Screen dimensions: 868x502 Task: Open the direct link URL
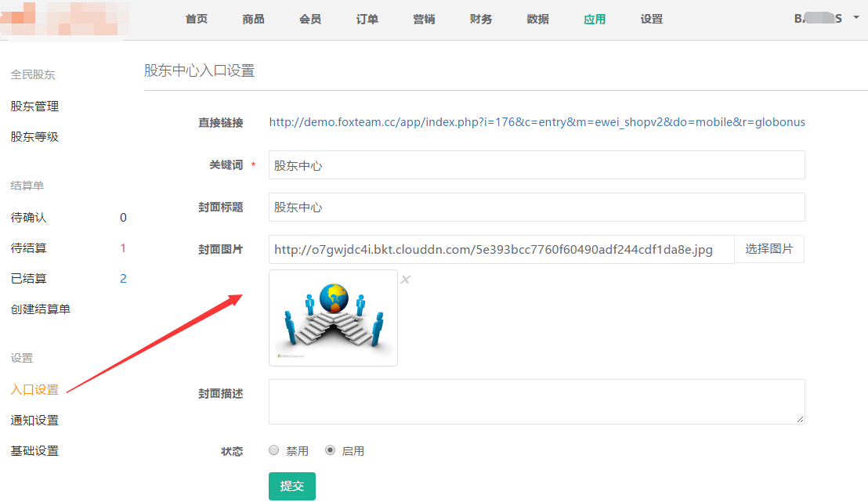pos(537,122)
